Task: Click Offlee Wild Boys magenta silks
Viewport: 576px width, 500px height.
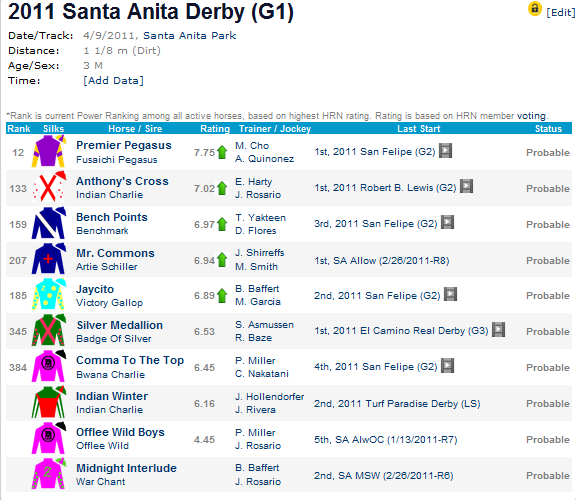Action: (48, 438)
